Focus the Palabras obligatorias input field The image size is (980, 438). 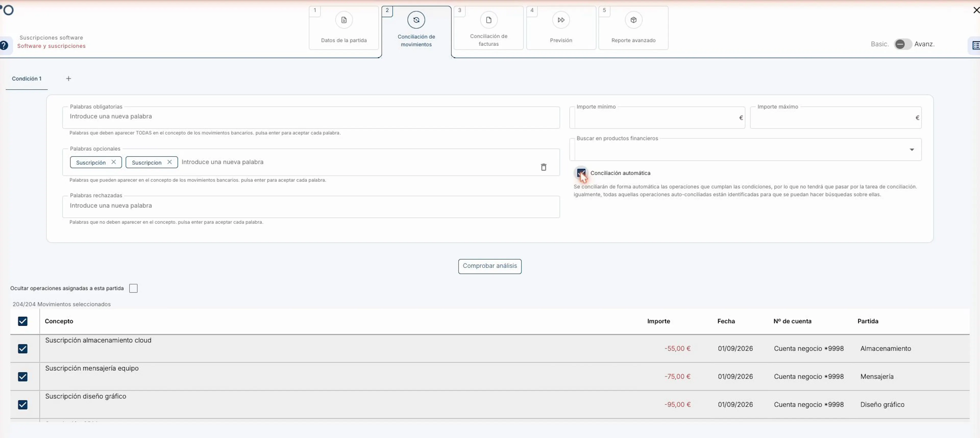[x=311, y=117]
